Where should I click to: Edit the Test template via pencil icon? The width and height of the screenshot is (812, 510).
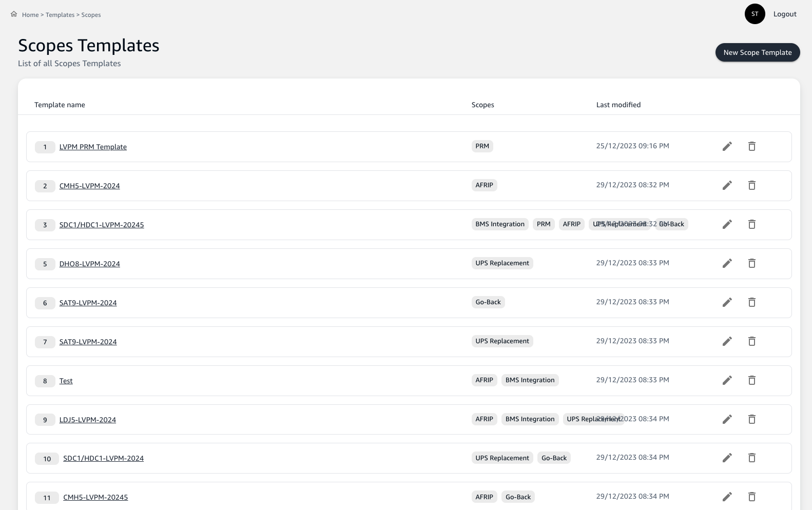(727, 380)
